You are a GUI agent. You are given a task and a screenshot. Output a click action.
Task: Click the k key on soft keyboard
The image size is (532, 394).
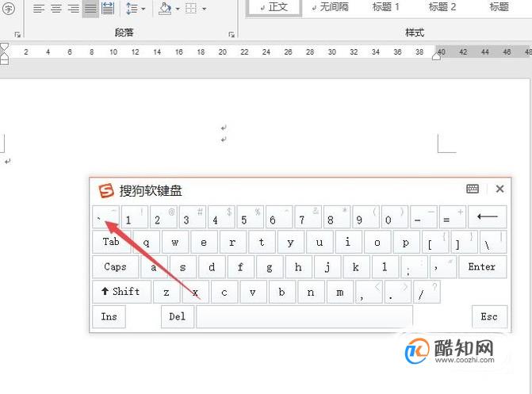pos(356,266)
